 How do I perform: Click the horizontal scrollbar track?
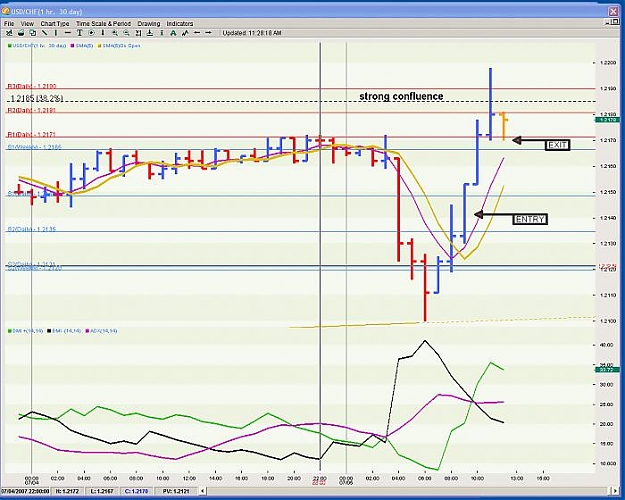[x=408, y=491]
